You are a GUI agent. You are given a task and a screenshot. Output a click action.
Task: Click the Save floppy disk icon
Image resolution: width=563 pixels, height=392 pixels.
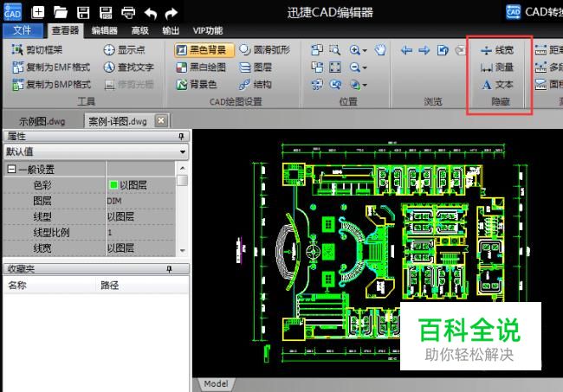click(x=83, y=13)
